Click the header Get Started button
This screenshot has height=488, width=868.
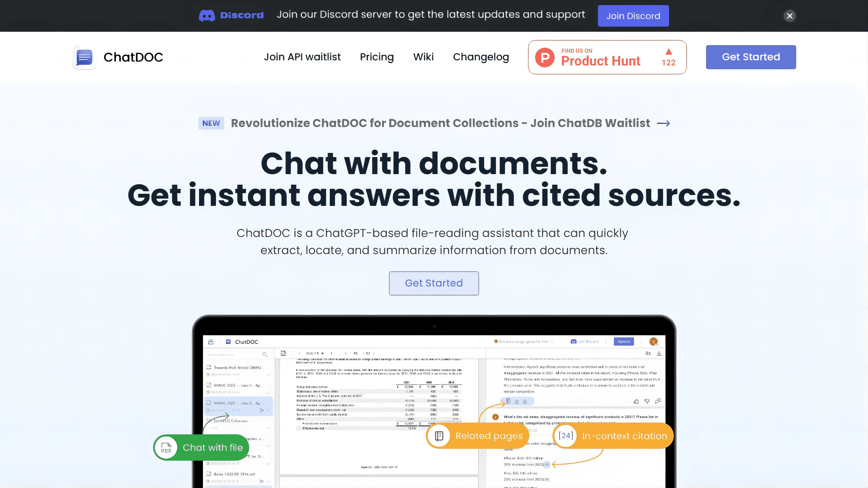tap(751, 57)
